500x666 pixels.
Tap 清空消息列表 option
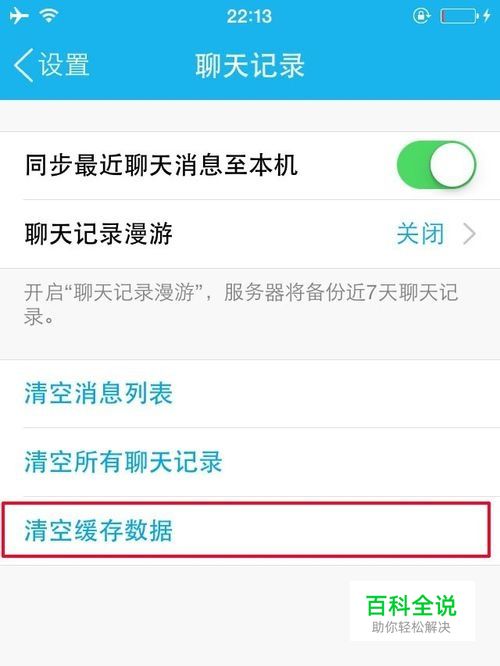[250, 393]
